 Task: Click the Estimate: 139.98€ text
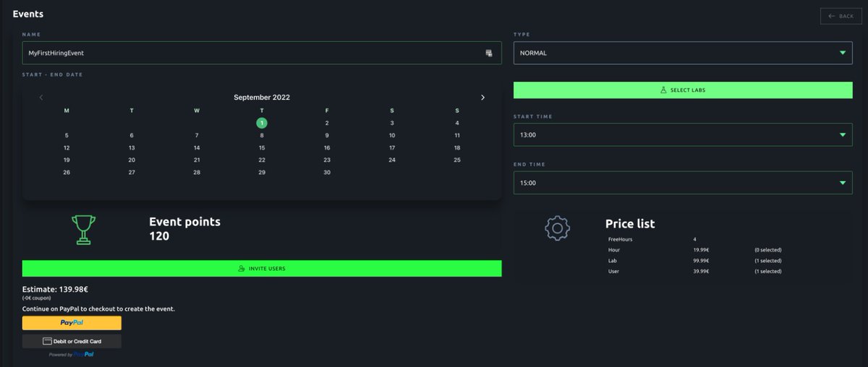click(x=55, y=290)
